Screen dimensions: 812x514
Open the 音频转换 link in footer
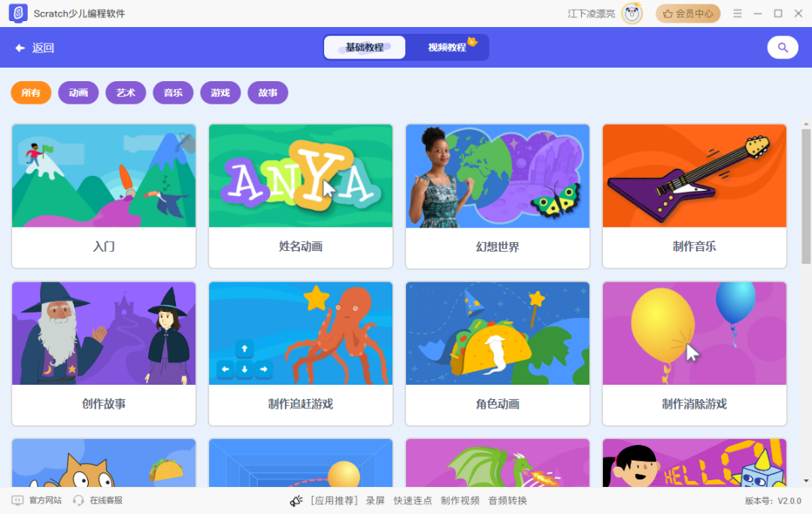pos(507,500)
